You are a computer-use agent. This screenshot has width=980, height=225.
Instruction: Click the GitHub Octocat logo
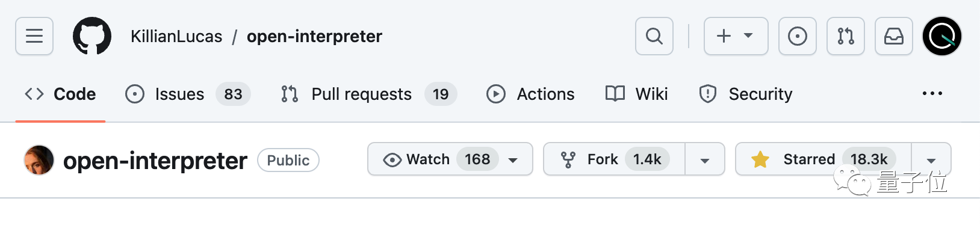tap(92, 36)
